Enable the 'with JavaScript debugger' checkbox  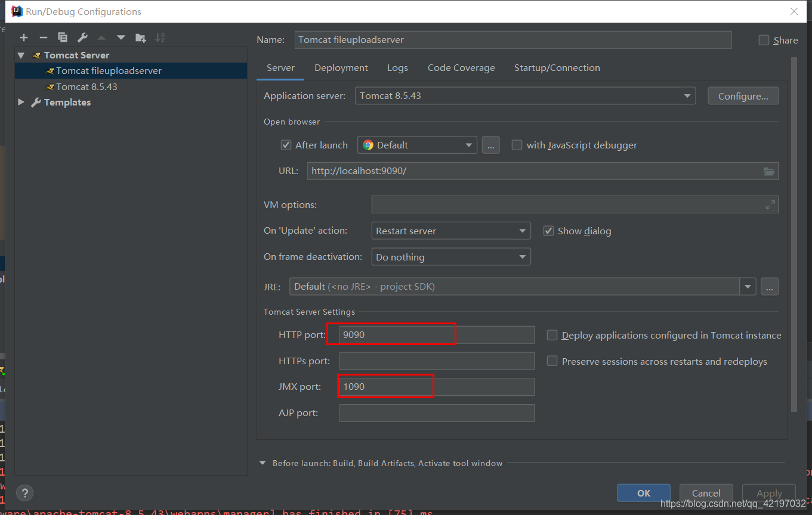coord(517,144)
